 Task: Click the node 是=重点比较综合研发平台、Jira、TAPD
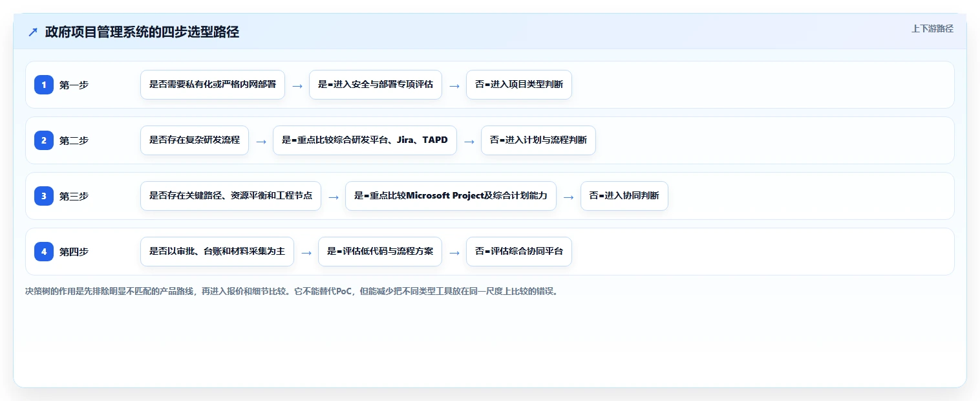365,140
